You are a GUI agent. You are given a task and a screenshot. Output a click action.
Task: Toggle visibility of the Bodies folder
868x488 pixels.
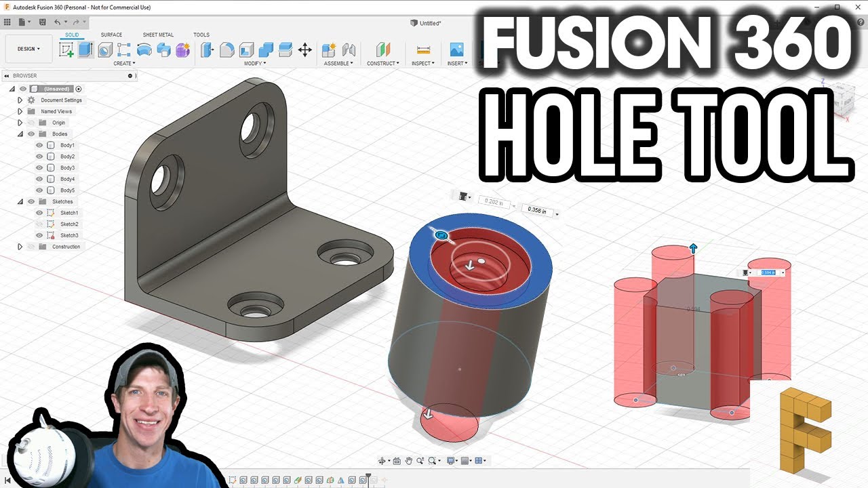click(x=31, y=134)
